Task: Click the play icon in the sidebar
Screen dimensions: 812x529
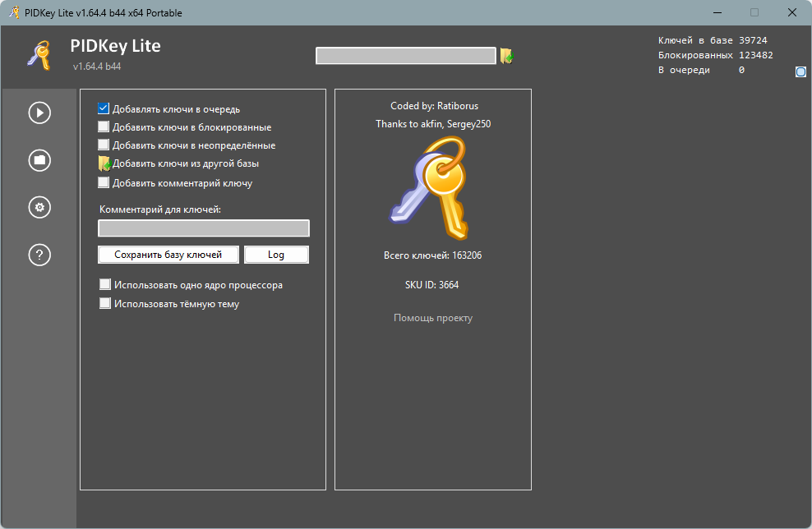Action: click(x=39, y=113)
